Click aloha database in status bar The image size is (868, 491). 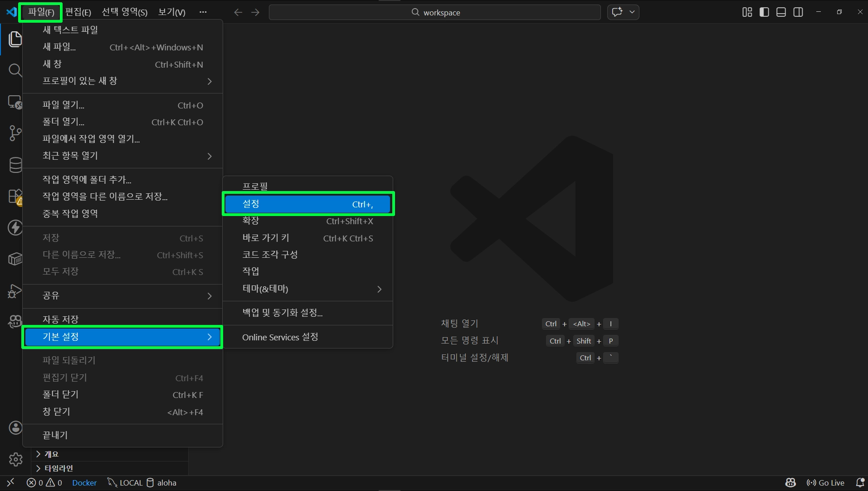tap(161, 483)
